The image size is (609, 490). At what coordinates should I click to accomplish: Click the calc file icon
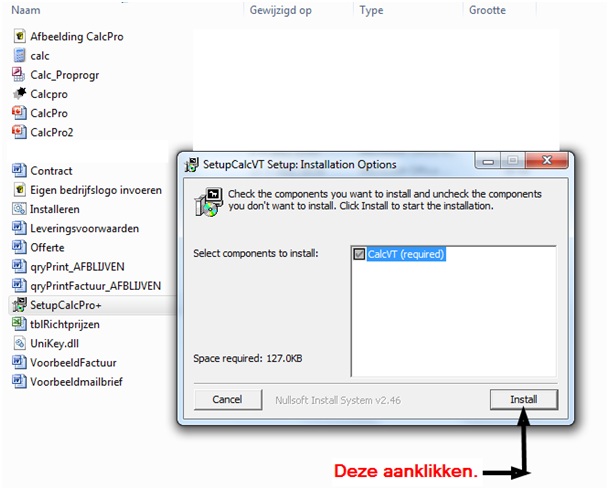tap(19, 55)
